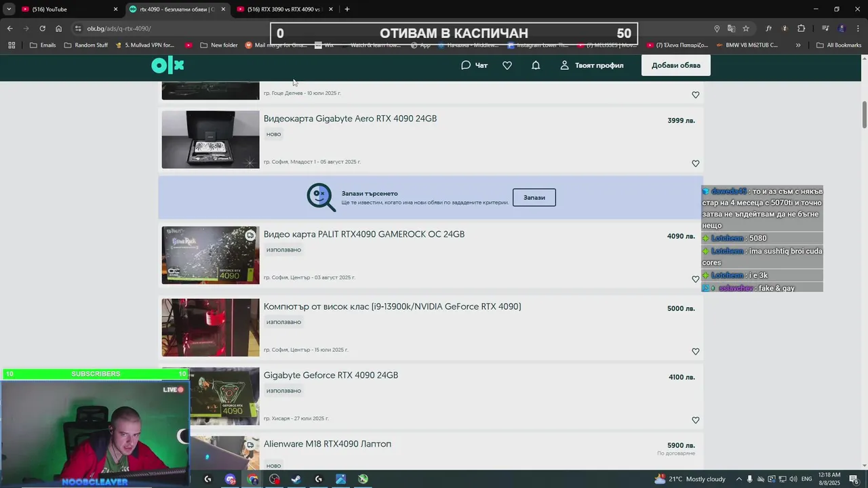Close the YouTube tab
The width and height of the screenshot is (868, 488).
pyautogui.click(x=115, y=9)
